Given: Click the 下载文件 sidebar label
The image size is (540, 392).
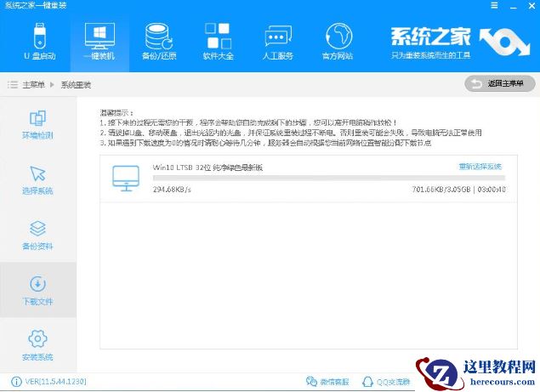Looking at the screenshot, I should tap(37, 301).
